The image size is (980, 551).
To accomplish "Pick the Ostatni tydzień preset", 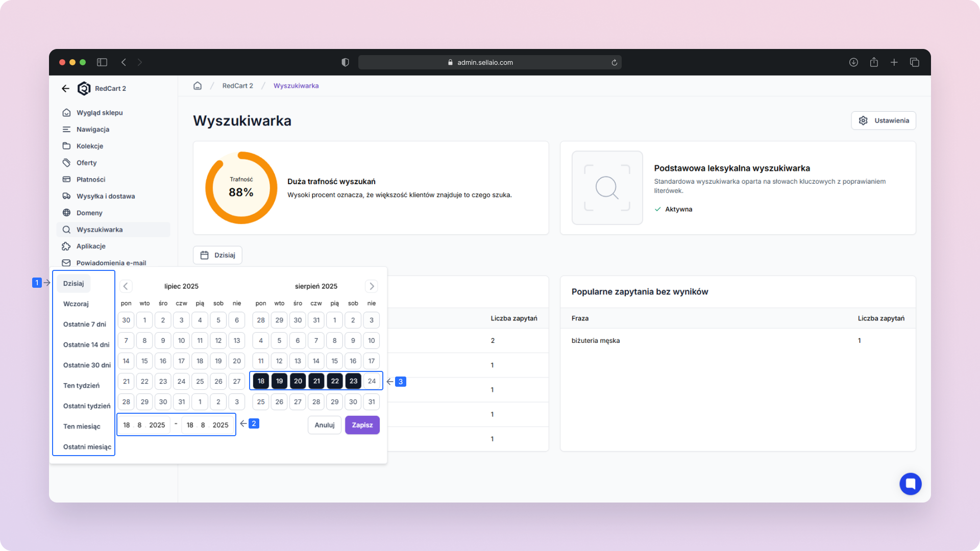I will point(87,406).
